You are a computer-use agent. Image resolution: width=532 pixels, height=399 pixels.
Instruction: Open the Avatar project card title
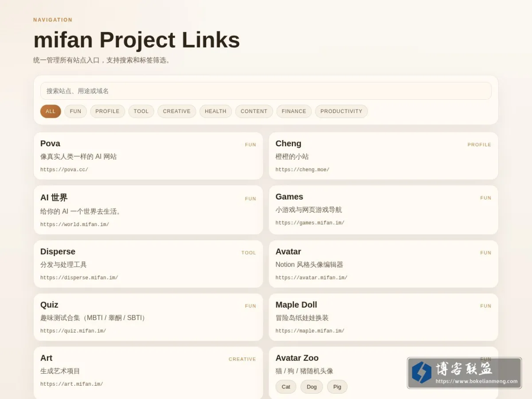pos(288,251)
